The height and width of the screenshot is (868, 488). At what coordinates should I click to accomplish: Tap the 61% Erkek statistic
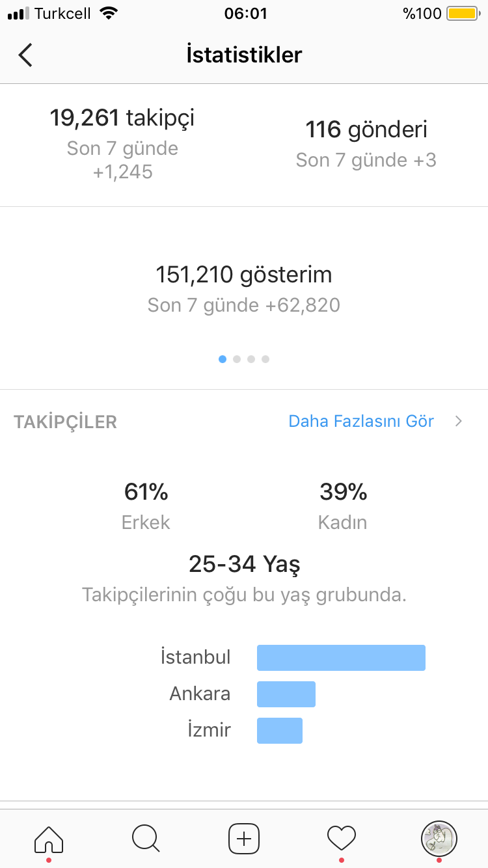pyautogui.click(x=146, y=506)
